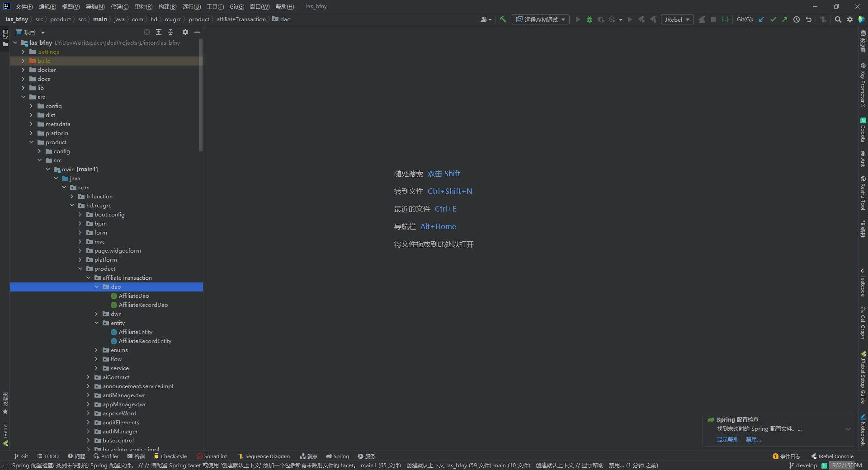
Task: Click the green Debug bug icon
Action: [x=590, y=19]
